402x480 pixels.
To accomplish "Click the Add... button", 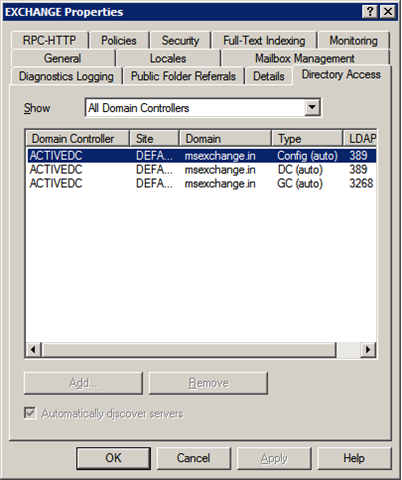I will [83, 383].
